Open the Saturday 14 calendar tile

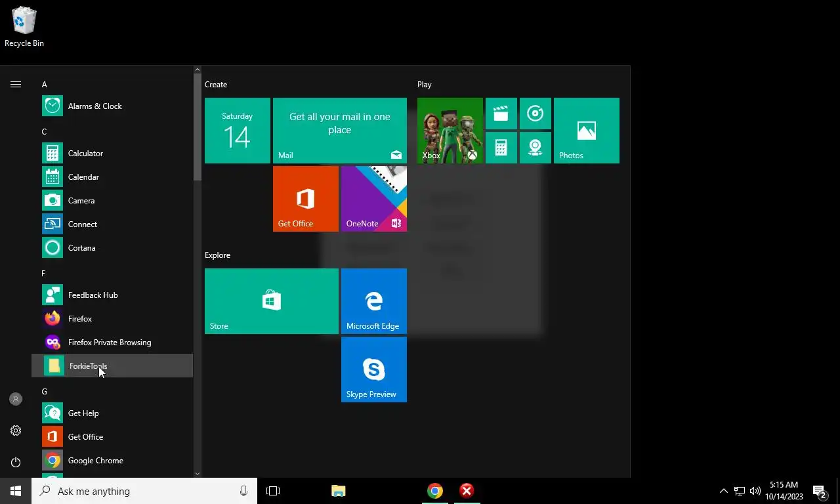[238, 131]
